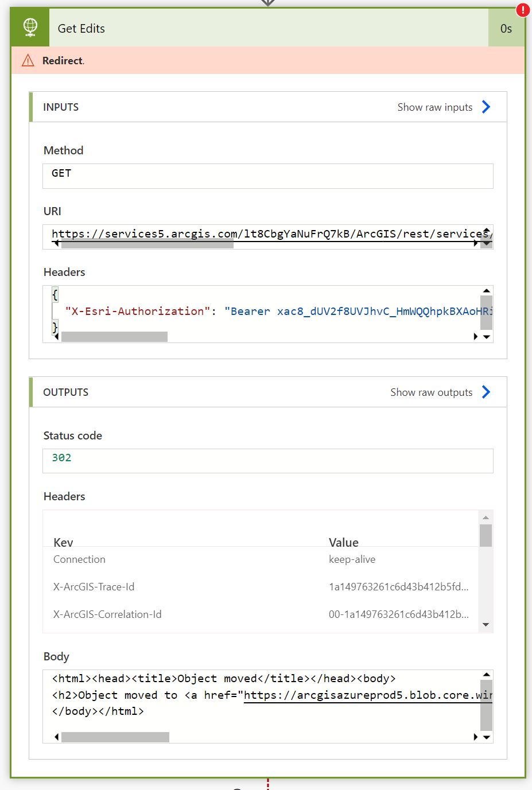Open Show raw outputs link
Screen dimensions: 532x790
tap(431, 392)
